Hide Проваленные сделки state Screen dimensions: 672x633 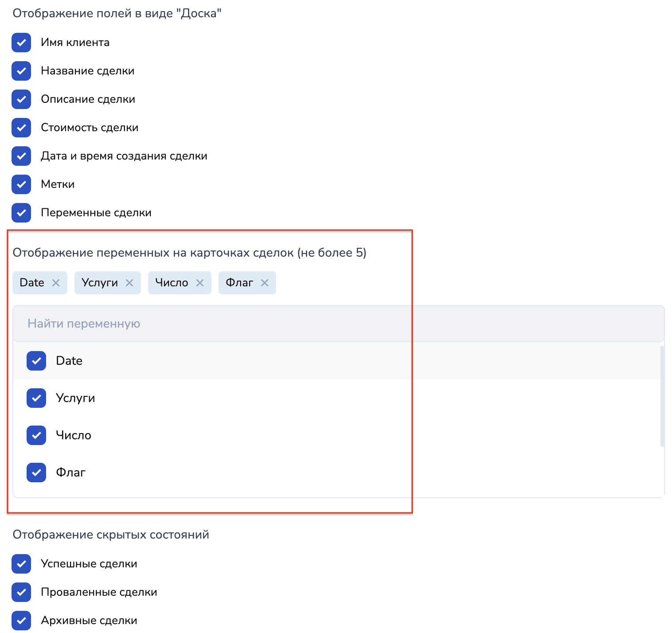click(21, 592)
